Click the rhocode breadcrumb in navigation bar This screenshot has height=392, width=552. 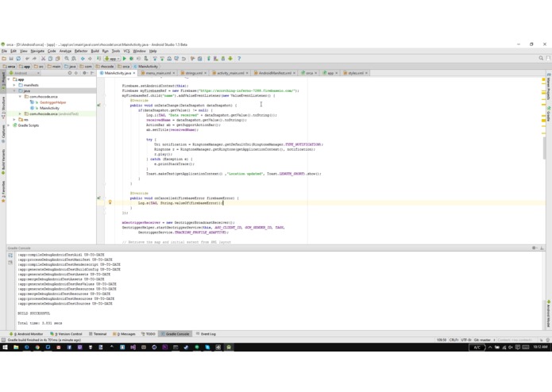coord(105,67)
